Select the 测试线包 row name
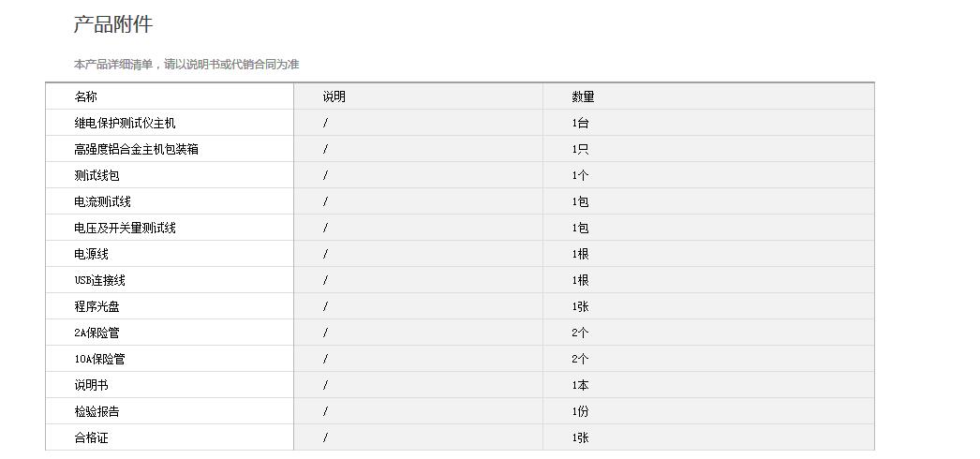 [x=97, y=175]
